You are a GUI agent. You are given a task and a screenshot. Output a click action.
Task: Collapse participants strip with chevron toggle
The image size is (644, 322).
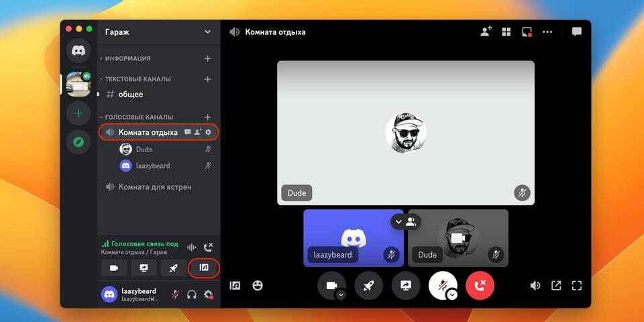406,222
